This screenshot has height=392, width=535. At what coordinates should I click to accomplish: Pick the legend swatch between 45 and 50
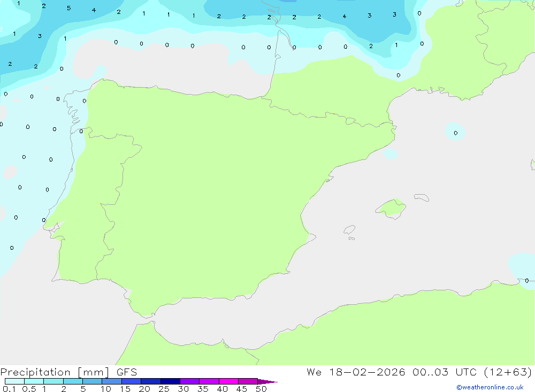248,381
